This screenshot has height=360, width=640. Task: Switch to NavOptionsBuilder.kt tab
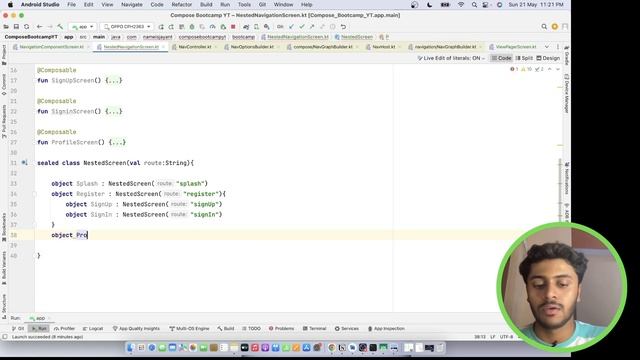[252, 47]
